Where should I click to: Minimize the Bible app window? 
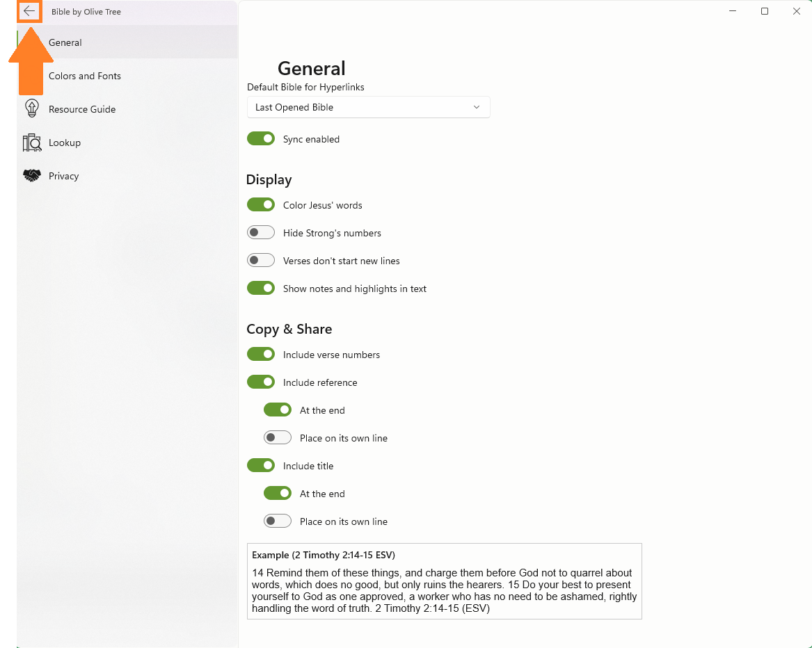[x=732, y=11]
